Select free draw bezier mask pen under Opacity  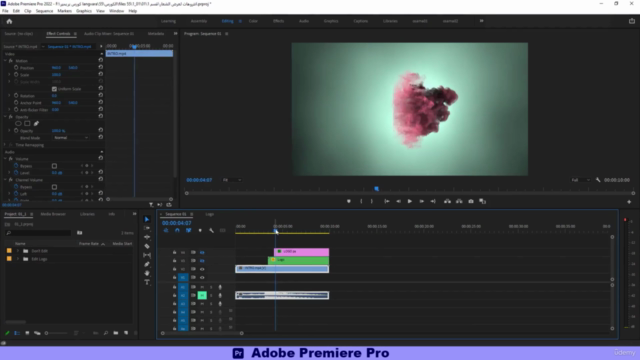click(x=36, y=123)
